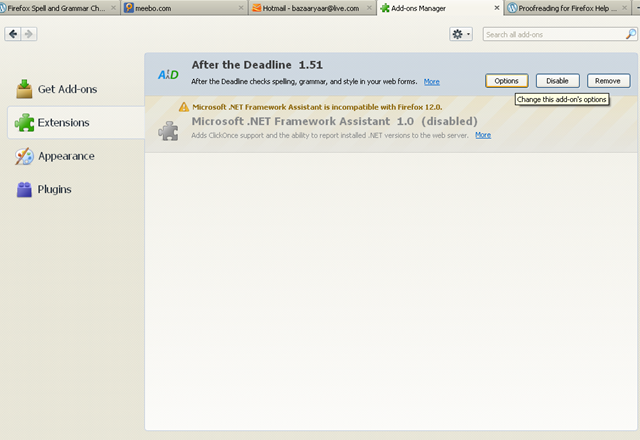
Task: Select Microsoft .NET Framework Assistant 1.0 entry
Action: (x=391, y=124)
